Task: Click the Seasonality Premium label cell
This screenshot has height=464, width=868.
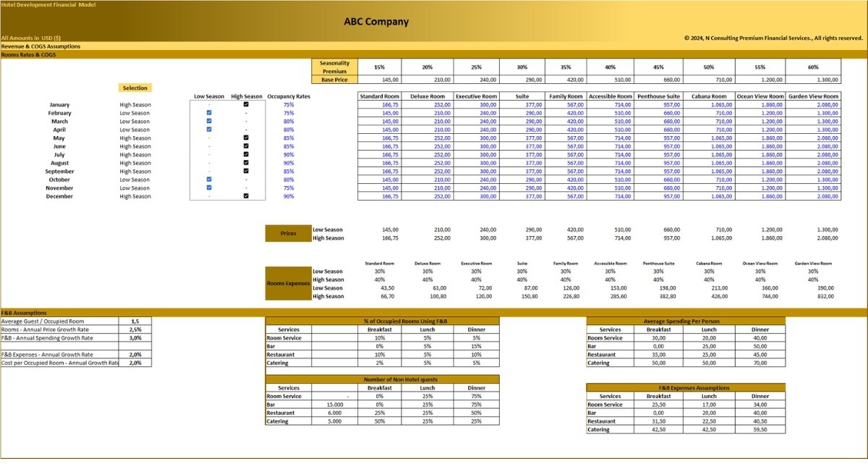Action: 334,67
